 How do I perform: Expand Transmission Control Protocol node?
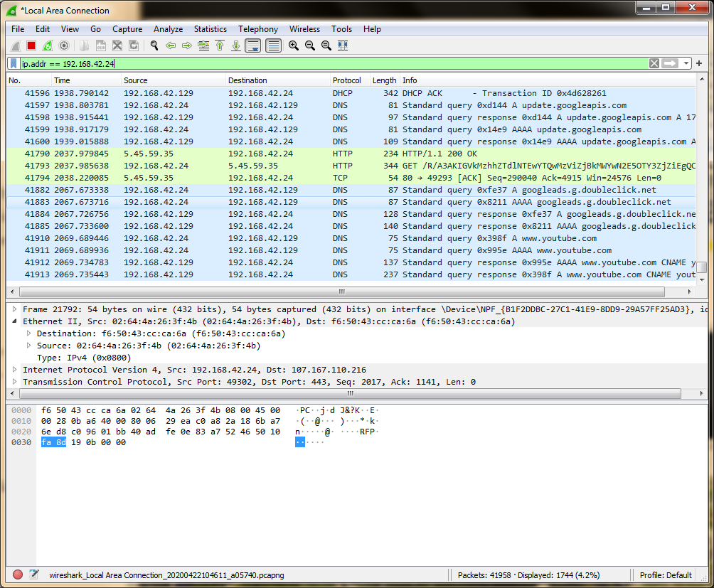[14, 381]
